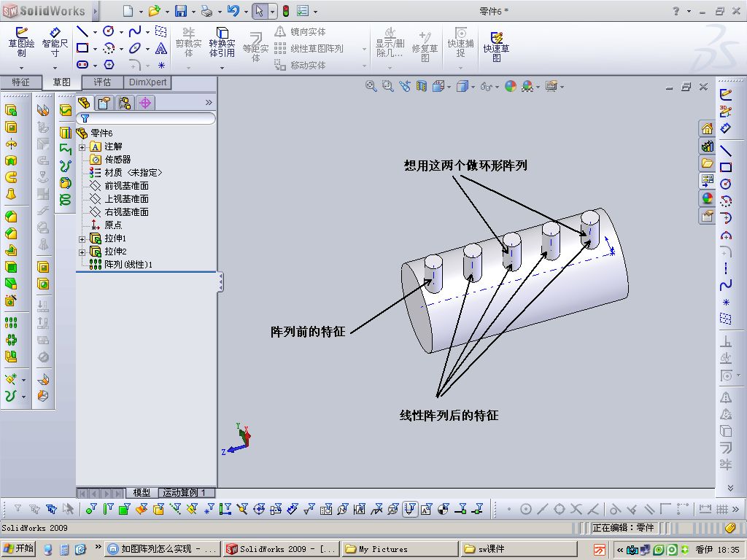Open Appearances color ball in task pane
The width and height of the screenshot is (747, 560).
[708, 198]
